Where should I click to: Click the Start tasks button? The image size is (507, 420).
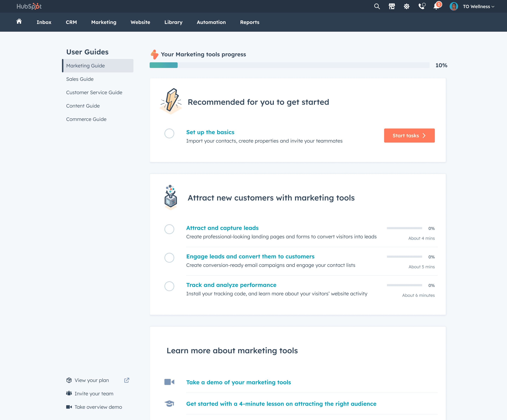409,135
